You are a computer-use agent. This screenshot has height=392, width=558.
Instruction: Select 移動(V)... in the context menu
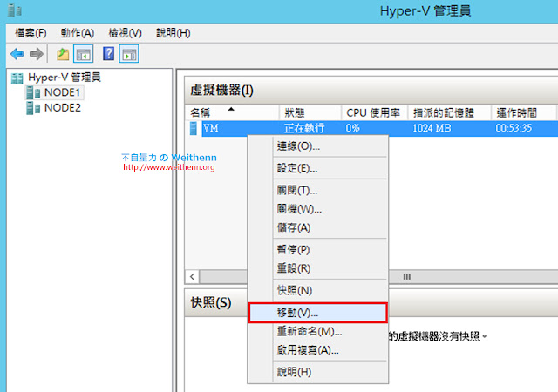[x=317, y=313]
